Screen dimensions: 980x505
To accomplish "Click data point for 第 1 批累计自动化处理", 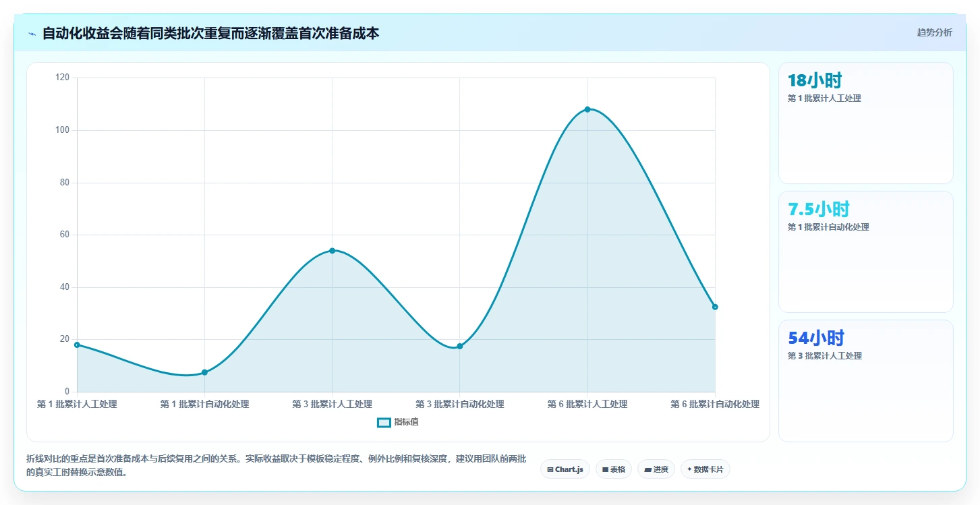I will [204, 372].
